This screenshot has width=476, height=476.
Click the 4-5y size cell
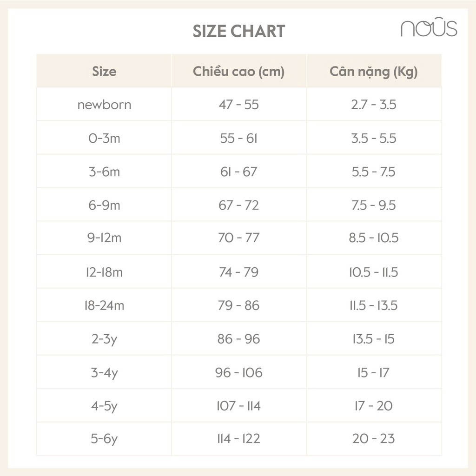tap(104, 406)
